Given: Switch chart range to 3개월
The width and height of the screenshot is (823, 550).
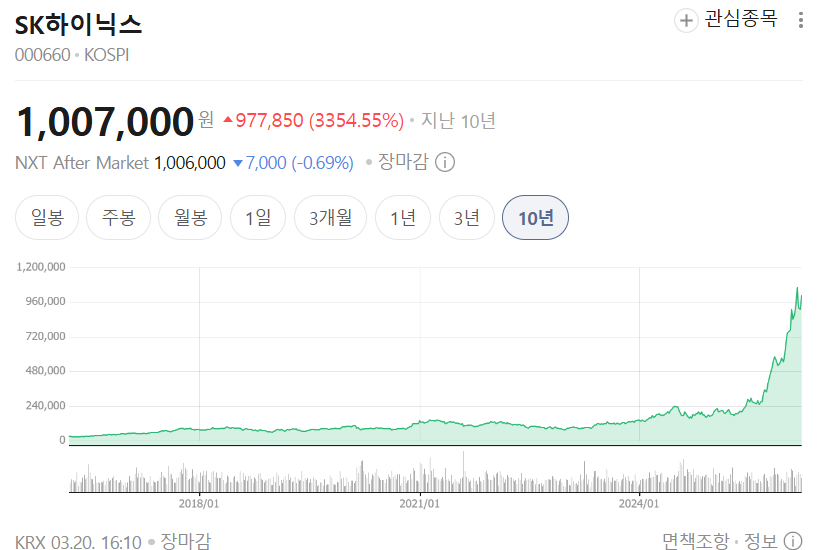Looking at the screenshot, I should (330, 218).
